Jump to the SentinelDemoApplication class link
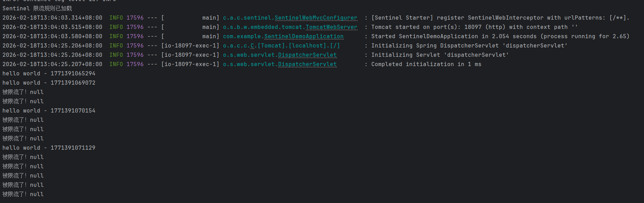Image resolution: width=644 pixels, height=203 pixels. [x=304, y=36]
